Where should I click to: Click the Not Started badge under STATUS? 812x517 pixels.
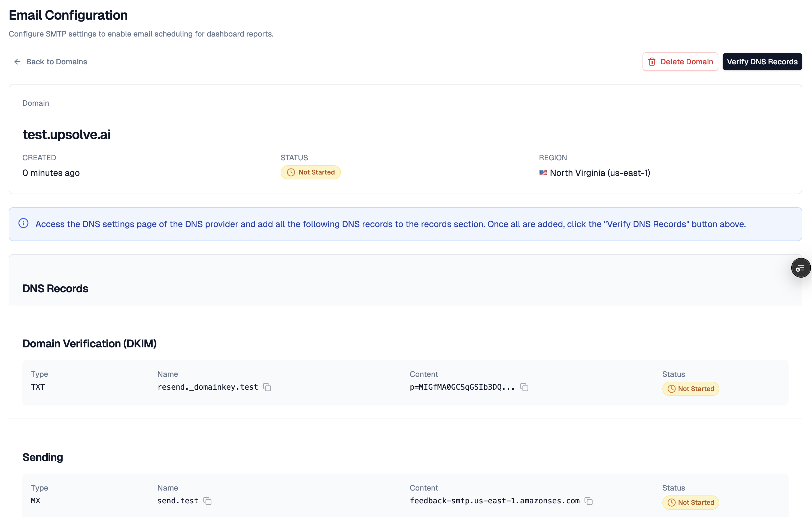[x=311, y=172]
